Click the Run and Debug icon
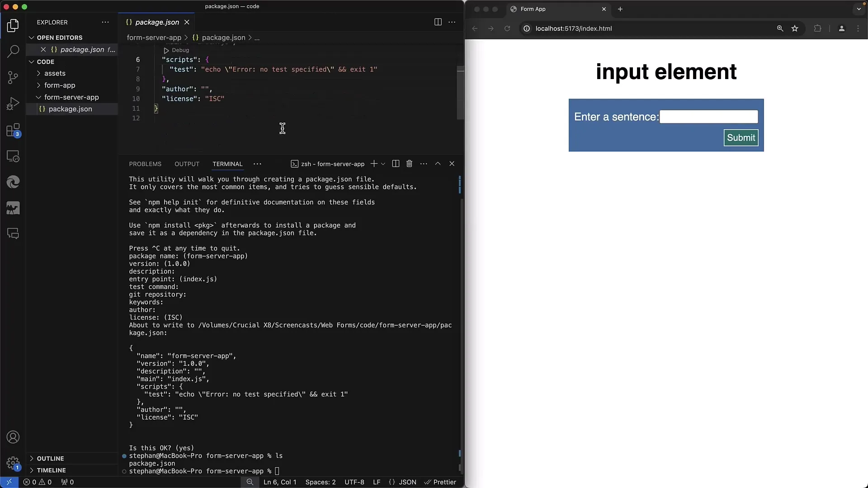 (13, 103)
